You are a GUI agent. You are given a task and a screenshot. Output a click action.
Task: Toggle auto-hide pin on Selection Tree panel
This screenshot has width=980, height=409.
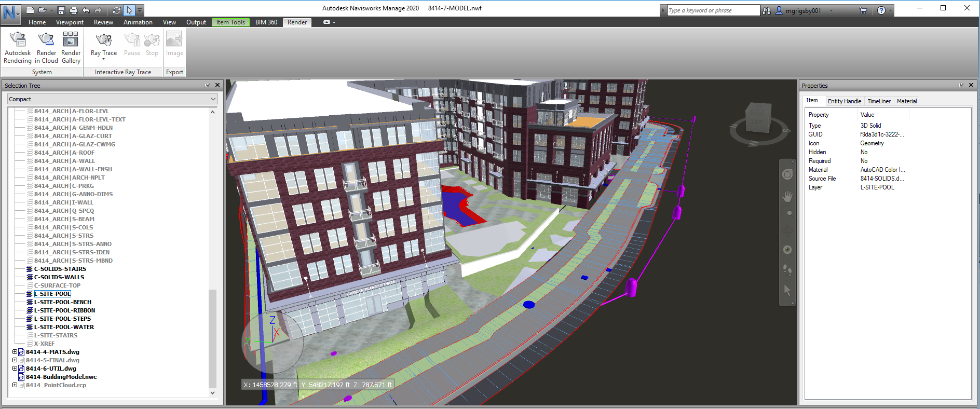tap(208, 85)
